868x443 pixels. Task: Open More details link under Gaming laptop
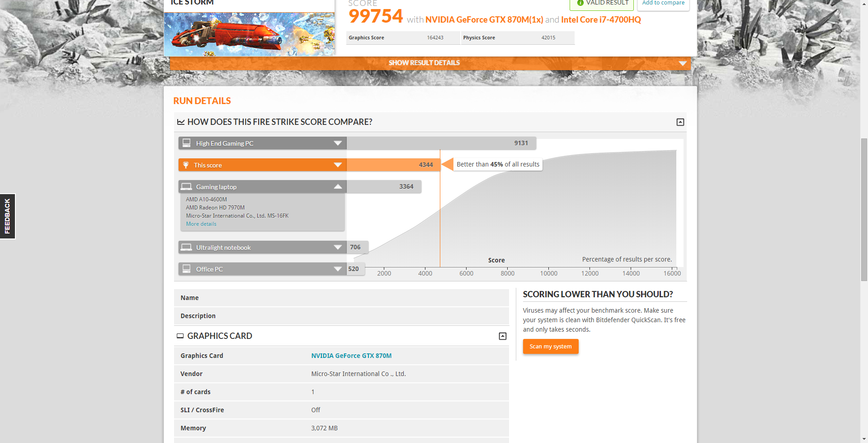pos(201,224)
